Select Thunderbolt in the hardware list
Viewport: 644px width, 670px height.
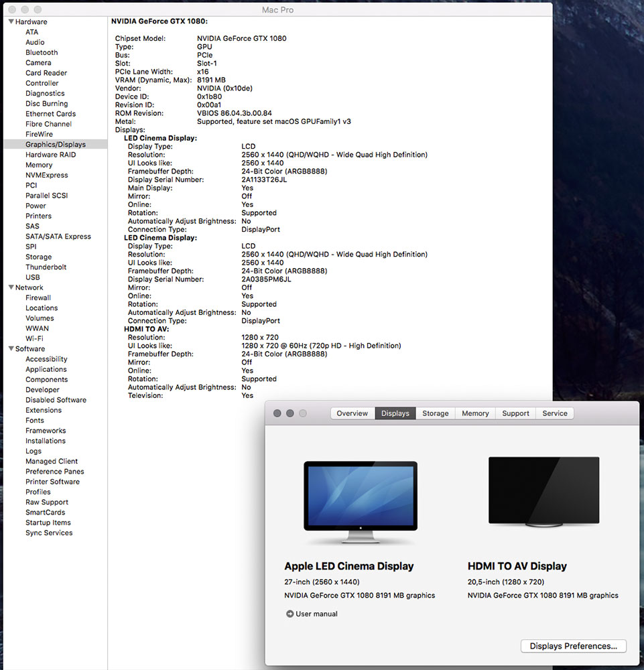point(46,267)
